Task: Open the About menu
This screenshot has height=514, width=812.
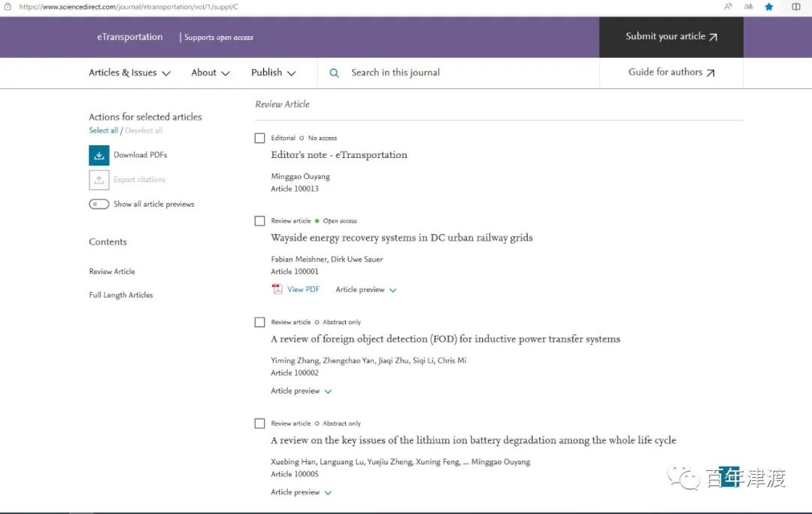Action: 210,73
